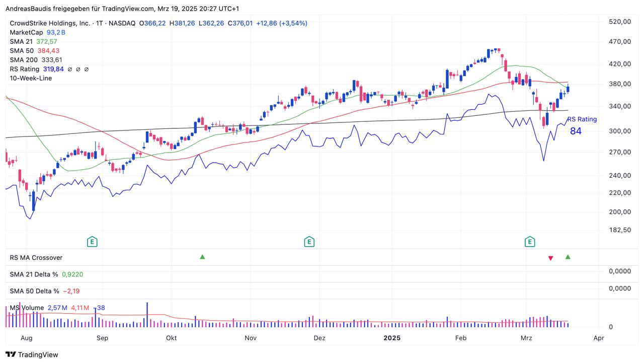
Task: Toggle the SMA 200 indicator legend
Action: click(x=24, y=59)
